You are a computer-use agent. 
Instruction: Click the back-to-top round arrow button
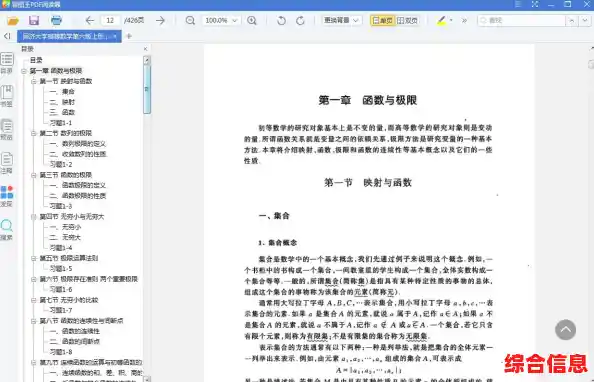[566, 330]
